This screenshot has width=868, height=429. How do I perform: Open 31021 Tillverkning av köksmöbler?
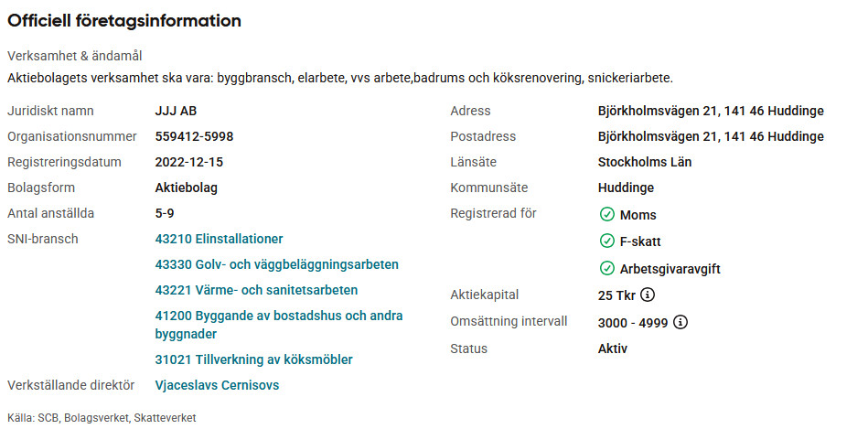click(253, 359)
